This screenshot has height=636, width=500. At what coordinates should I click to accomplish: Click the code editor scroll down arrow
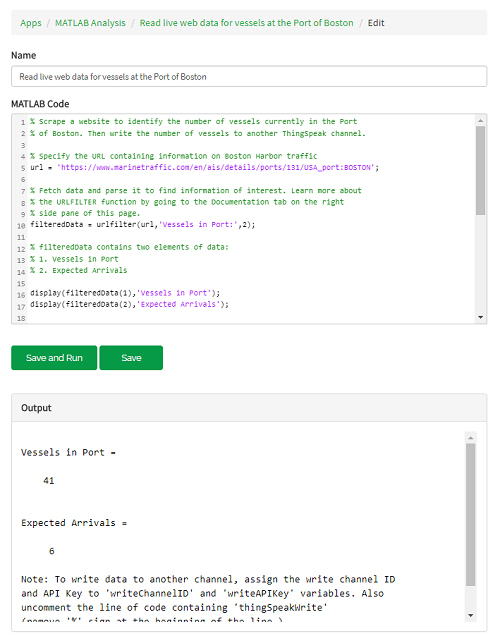(480, 317)
